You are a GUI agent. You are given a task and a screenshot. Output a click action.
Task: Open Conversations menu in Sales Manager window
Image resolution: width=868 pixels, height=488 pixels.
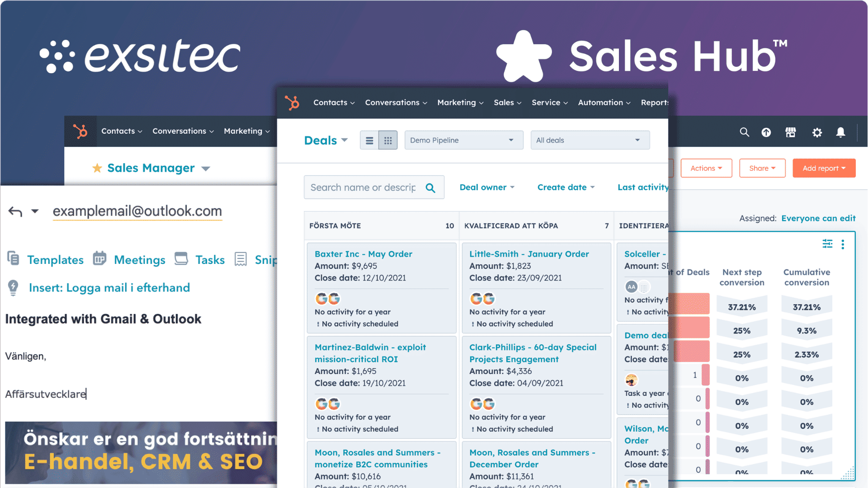(x=183, y=131)
